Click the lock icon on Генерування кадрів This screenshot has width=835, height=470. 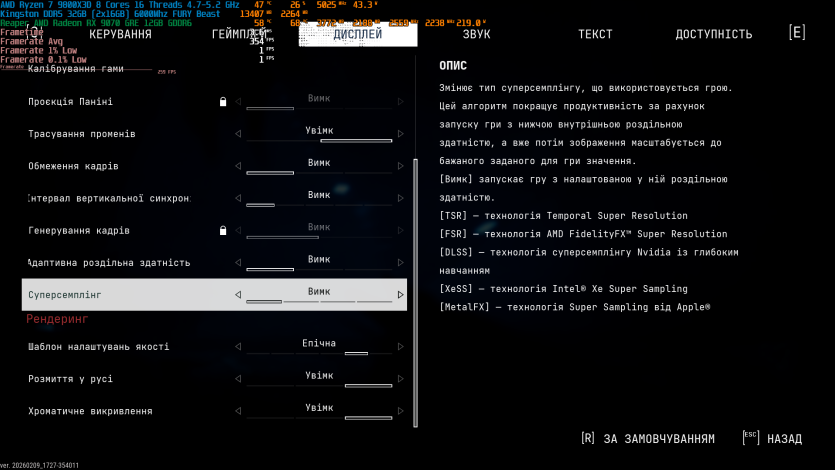[223, 230]
